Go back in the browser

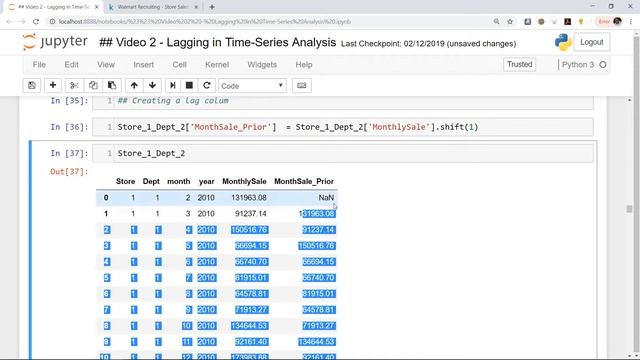(x=9, y=22)
